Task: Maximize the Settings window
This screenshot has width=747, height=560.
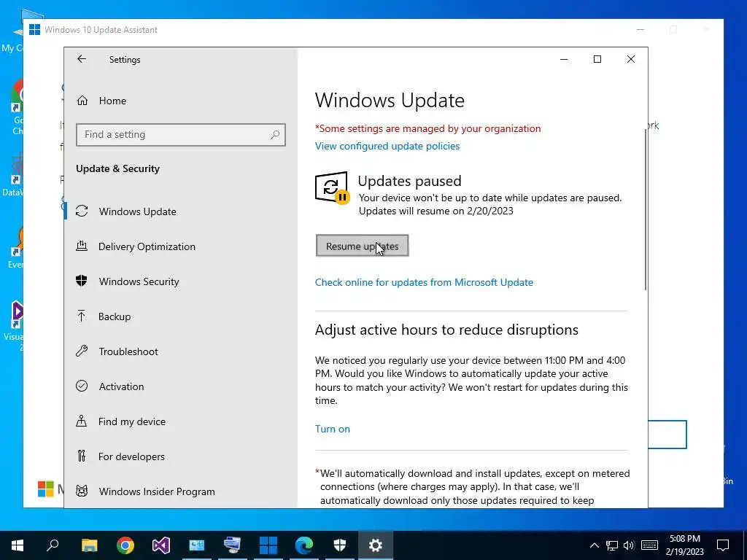Action: pyautogui.click(x=597, y=59)
